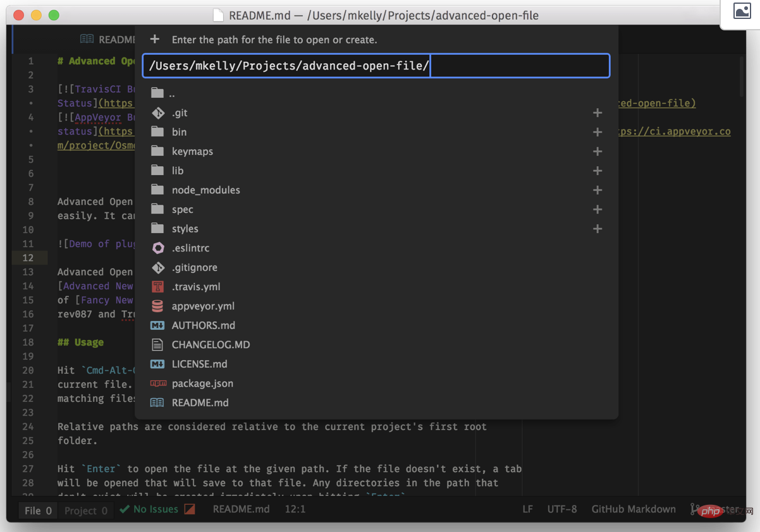Click the 12:1 cursor position indicator
Image resolution: width=760 pixels, height=532 pixels.
295,509
